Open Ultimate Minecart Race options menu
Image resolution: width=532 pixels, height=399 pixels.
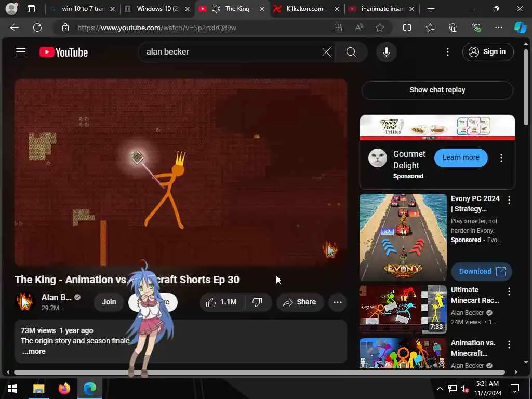509,291
